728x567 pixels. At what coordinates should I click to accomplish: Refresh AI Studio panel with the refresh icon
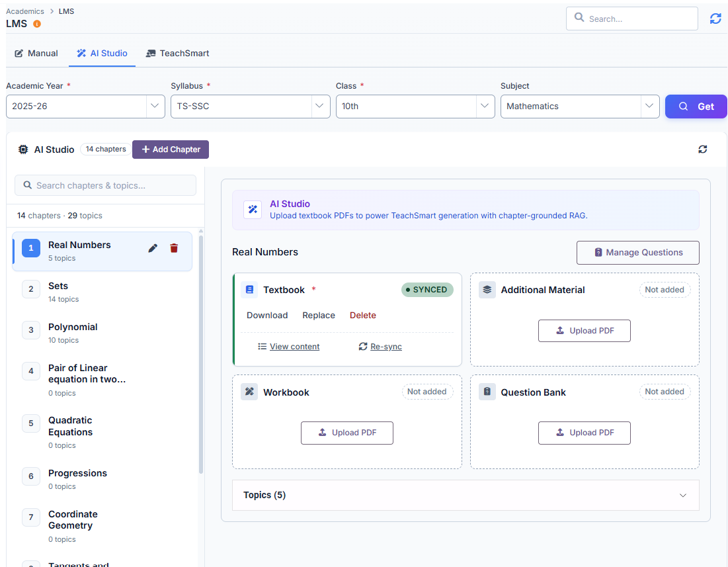(702, 149)
